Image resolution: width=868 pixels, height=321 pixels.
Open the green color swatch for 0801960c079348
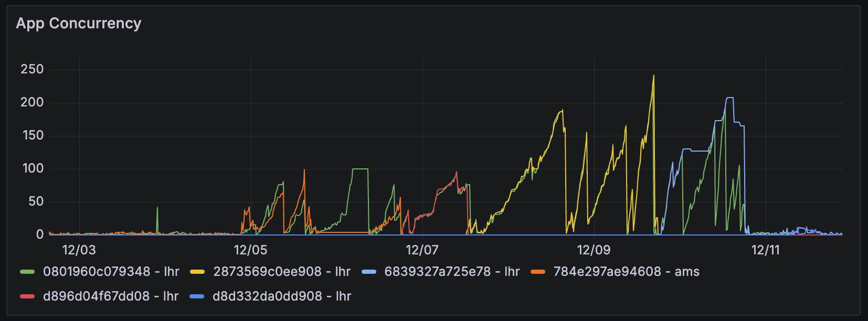click(x=27, y=272)
